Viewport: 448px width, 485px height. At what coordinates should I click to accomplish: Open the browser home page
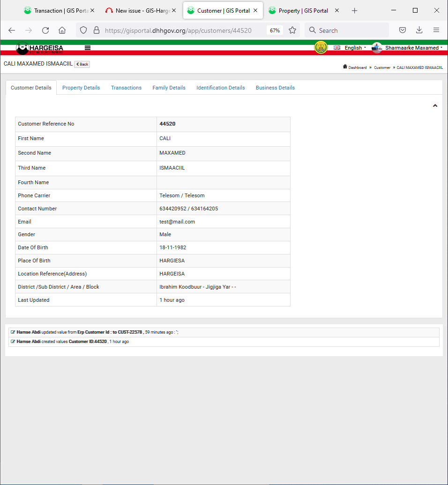pyautogui.click(x=62, y=30)
